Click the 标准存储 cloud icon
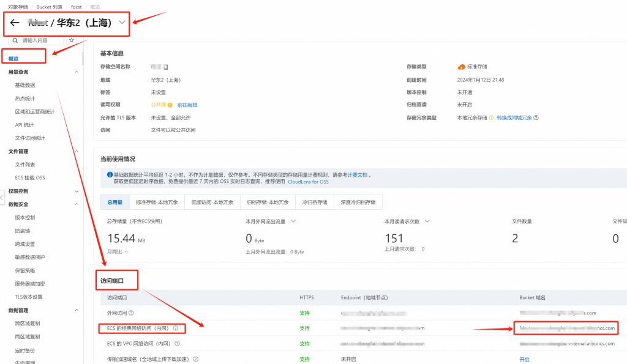This screenshot has width=627, height=364. pyautogui.click(x=462, y=67)
